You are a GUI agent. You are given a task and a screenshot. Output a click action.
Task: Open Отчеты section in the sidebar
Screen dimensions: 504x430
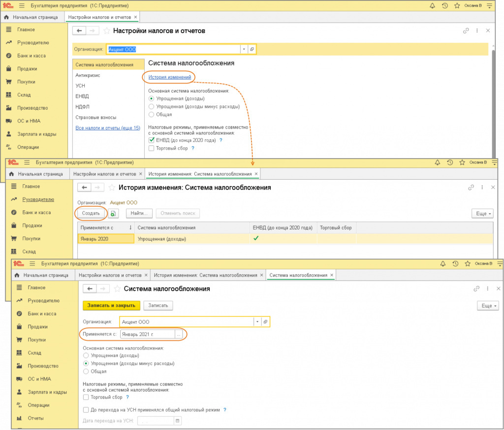tap(36, 418)
